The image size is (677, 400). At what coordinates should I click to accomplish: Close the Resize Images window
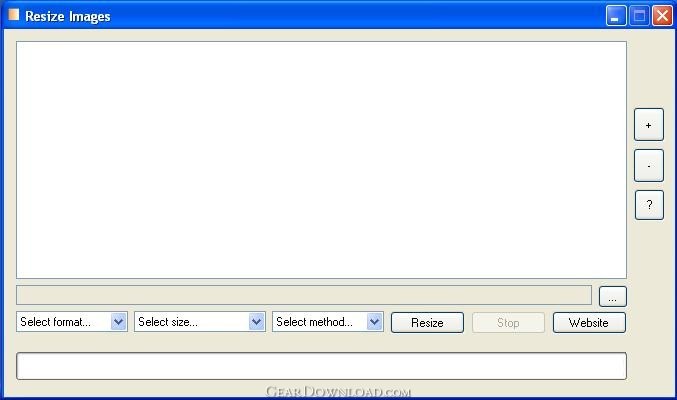pos(662,15)
